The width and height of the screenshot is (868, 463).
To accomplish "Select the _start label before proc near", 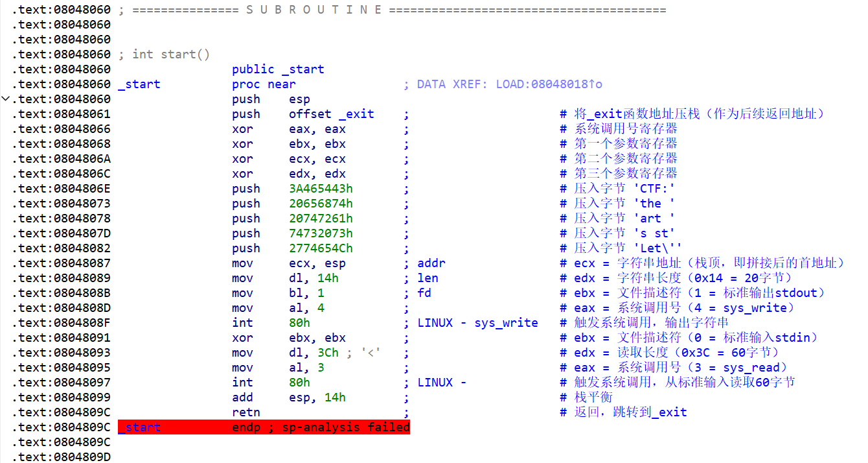I will coord(139,84).
